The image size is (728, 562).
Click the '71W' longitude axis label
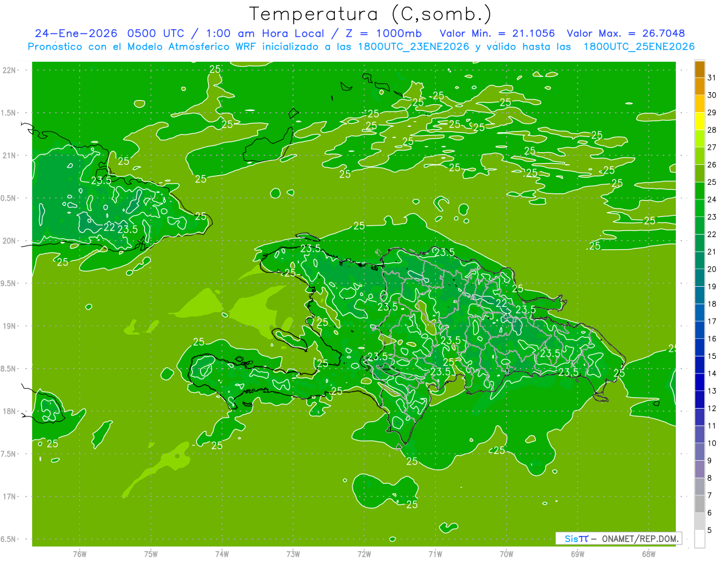click(x=435, y=554)
